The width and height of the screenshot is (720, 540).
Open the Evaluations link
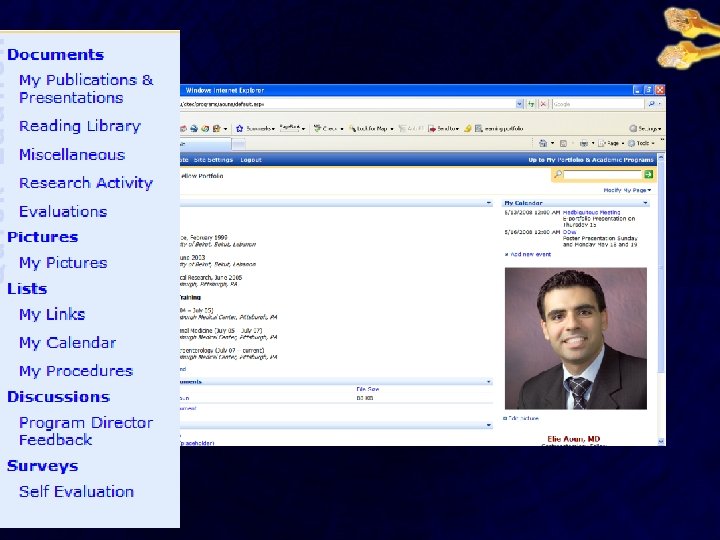pyautogui.click(x=63, y=211)
